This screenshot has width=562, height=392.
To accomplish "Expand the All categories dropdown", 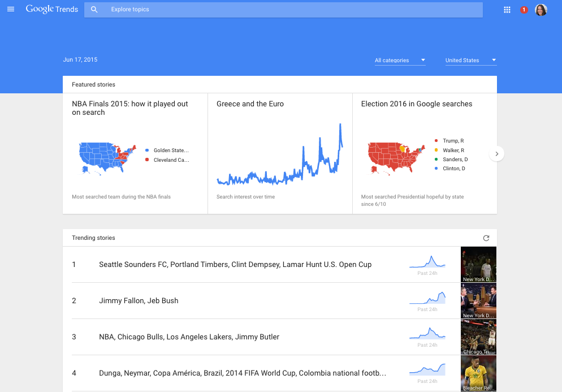I will coord(400,61).
